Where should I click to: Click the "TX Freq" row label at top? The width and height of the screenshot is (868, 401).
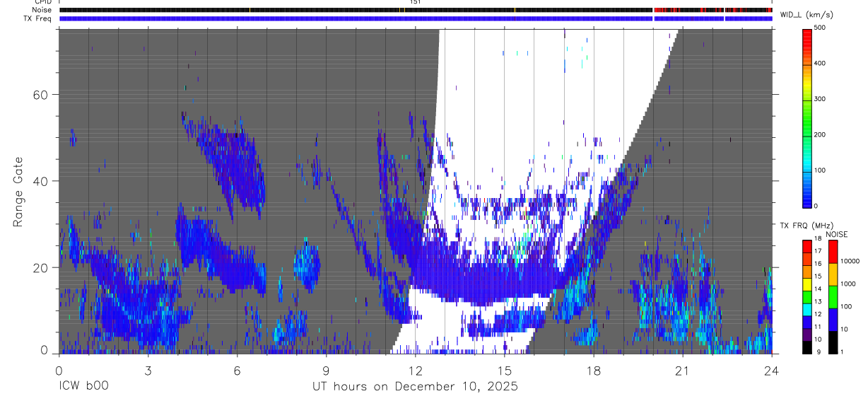[x=39, y=18]
